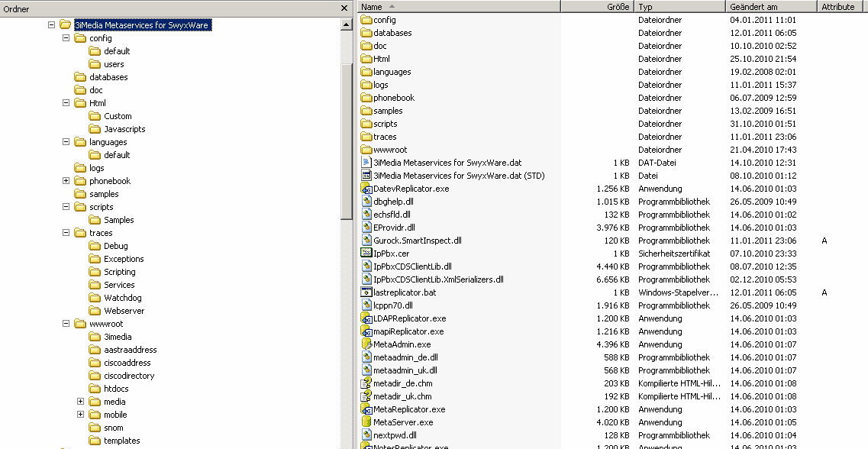The image size is (868, 449).
Task: Expand the media folder under wwwroot
Action: pos(80,402)
